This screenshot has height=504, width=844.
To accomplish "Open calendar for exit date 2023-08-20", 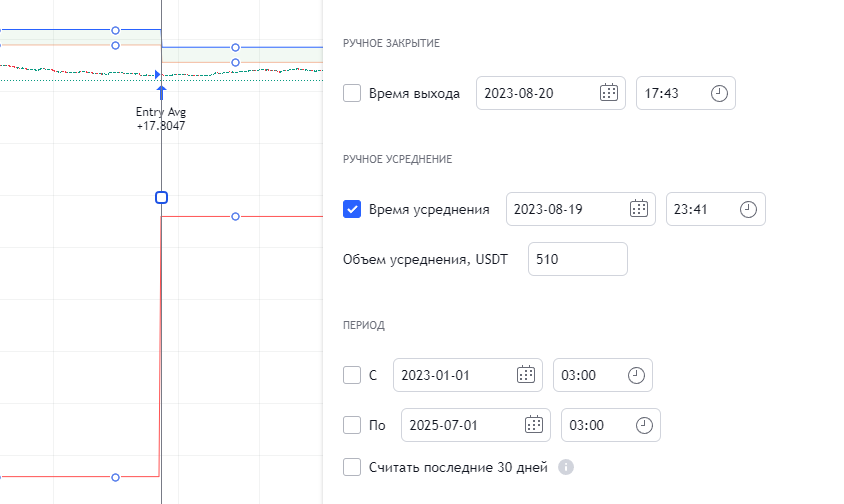I will click(608, 93).
